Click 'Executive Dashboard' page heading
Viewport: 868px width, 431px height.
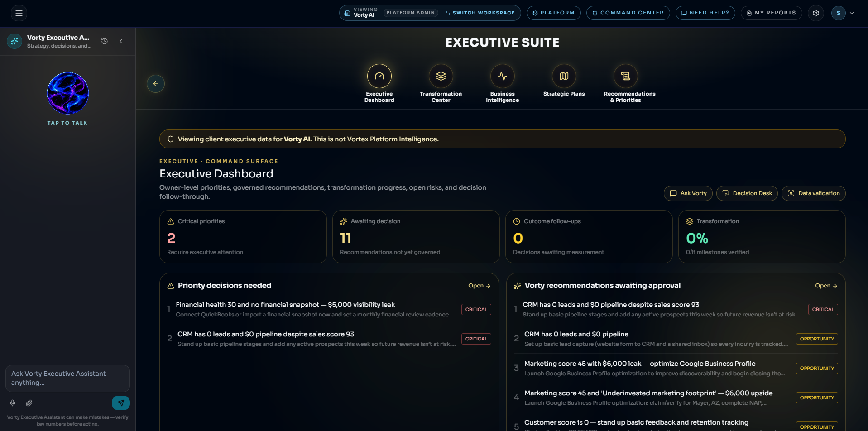pos(216,174)
